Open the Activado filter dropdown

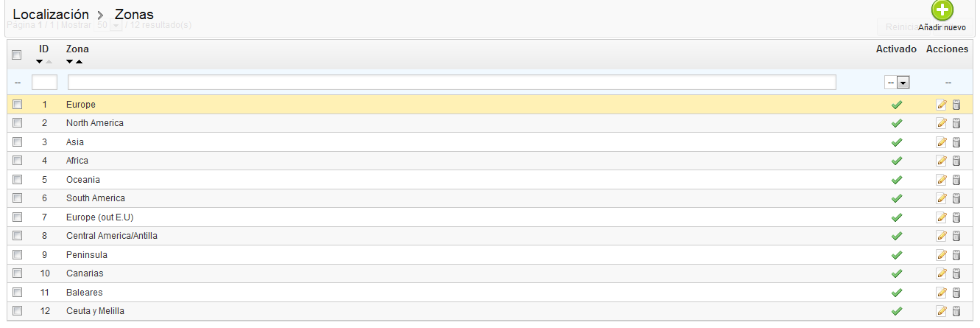pos(897,83)
